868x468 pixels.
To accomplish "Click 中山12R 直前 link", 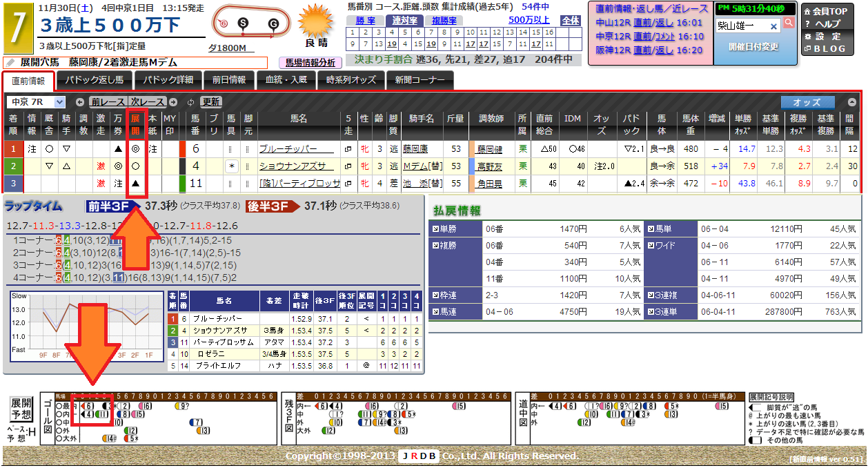I will tap(642, 23).
